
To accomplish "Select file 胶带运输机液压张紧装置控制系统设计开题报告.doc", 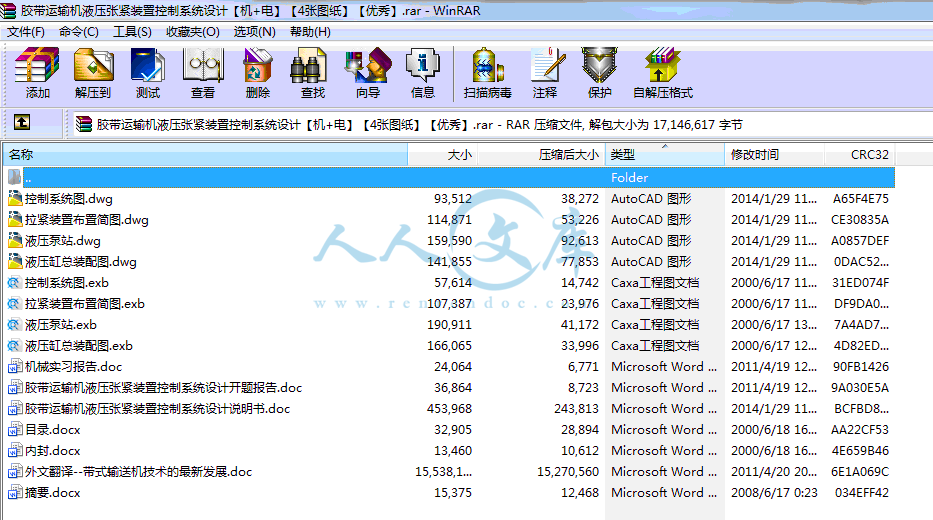I will pyautogui.click(x=164, y=387).
